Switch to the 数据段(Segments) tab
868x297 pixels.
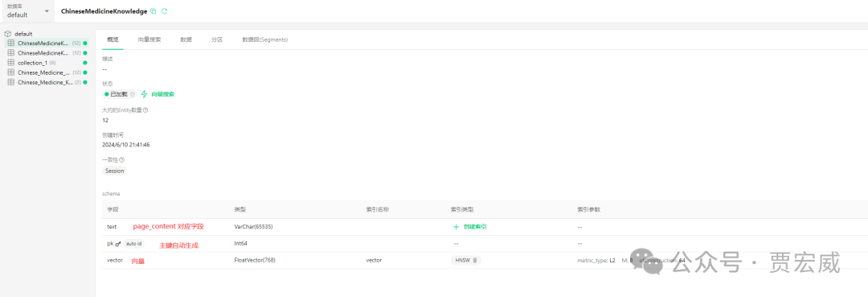point(264,40)
